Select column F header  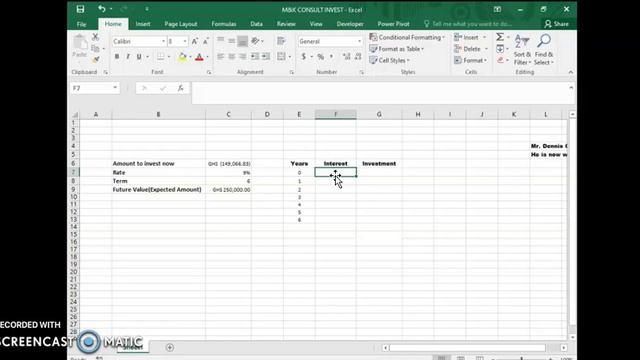tap(336, 114)
